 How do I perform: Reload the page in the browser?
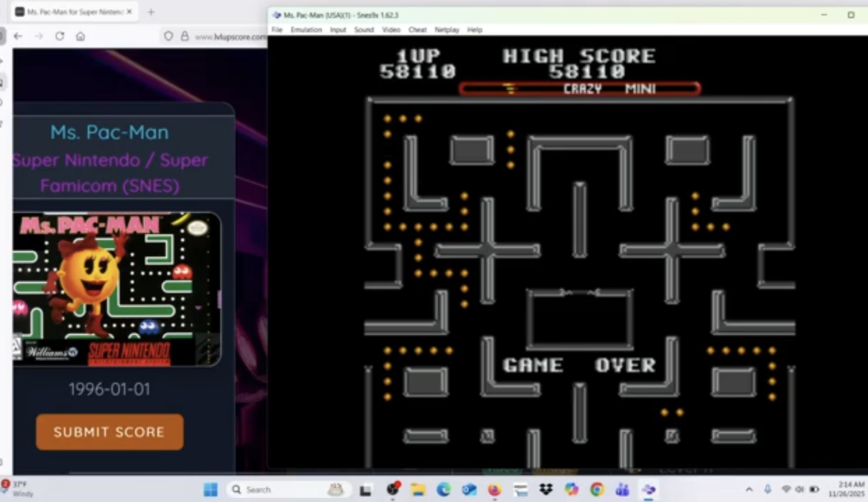click(60, 36)
